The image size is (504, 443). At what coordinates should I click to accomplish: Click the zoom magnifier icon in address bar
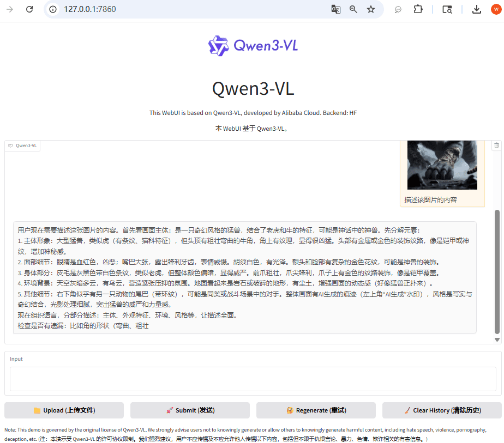click(x=353, y=9)
